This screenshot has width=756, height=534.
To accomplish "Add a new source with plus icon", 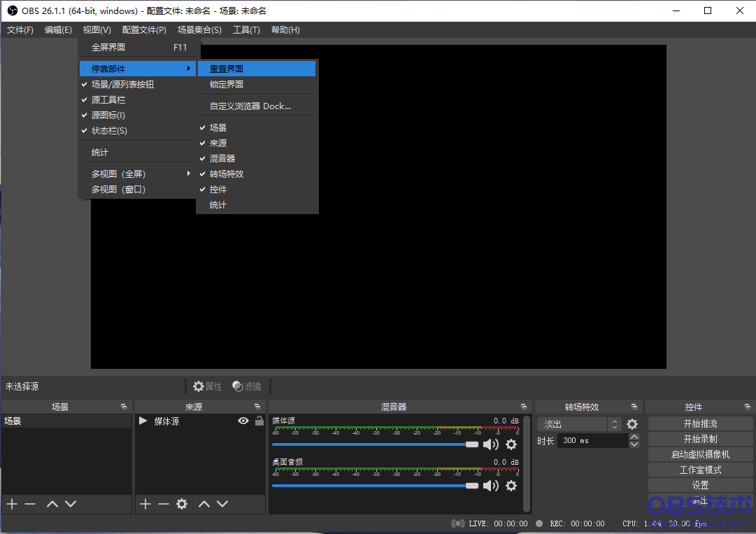I will 145,504.
